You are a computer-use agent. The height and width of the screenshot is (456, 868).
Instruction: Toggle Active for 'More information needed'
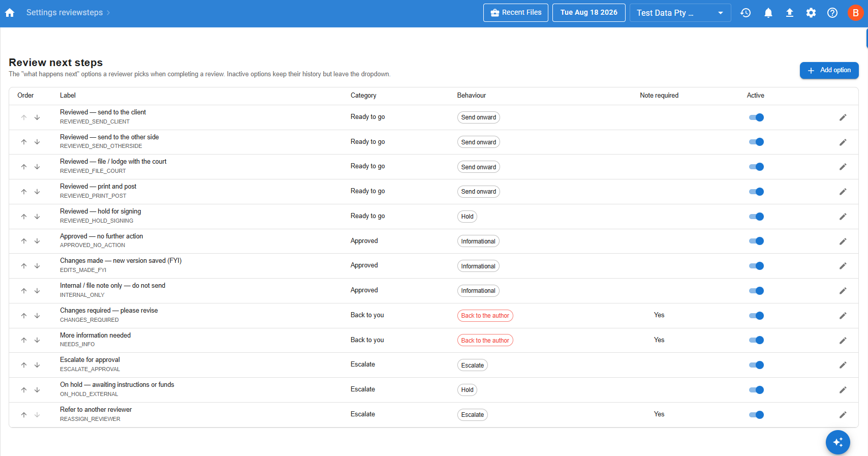tap(756, 341)
